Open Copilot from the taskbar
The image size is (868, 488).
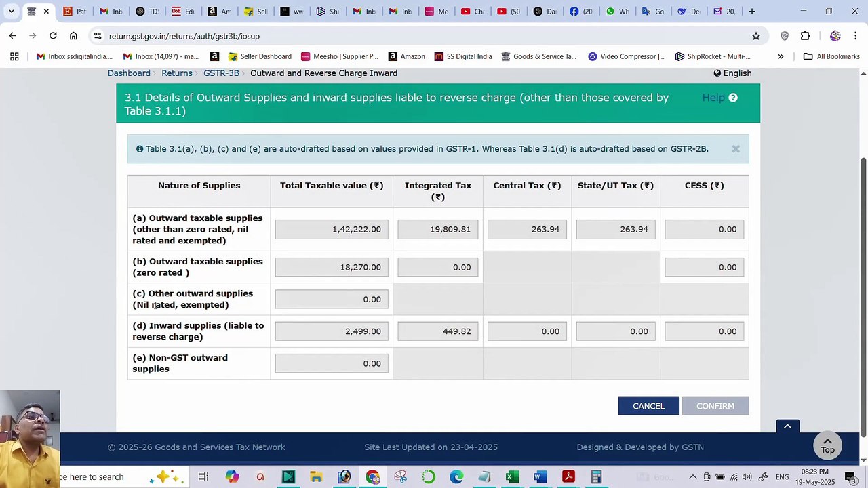(x=233, y=477)
